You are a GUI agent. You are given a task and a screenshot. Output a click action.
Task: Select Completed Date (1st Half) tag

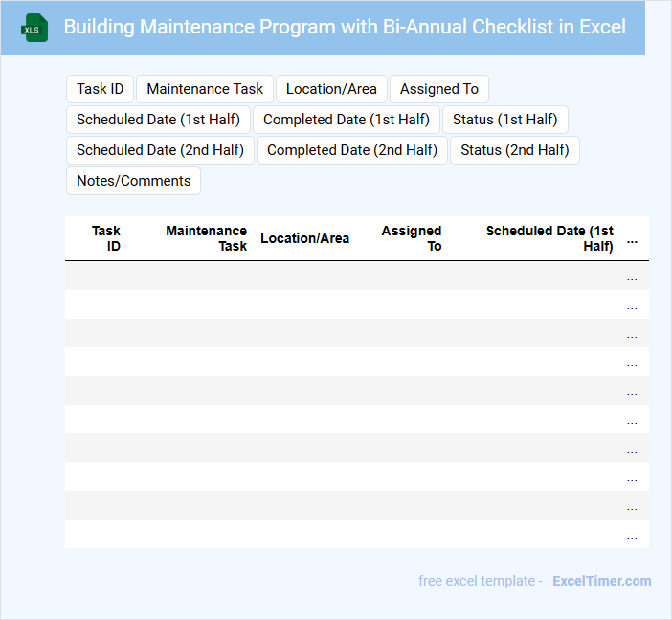pyautogui.click(x=347, y=120)
